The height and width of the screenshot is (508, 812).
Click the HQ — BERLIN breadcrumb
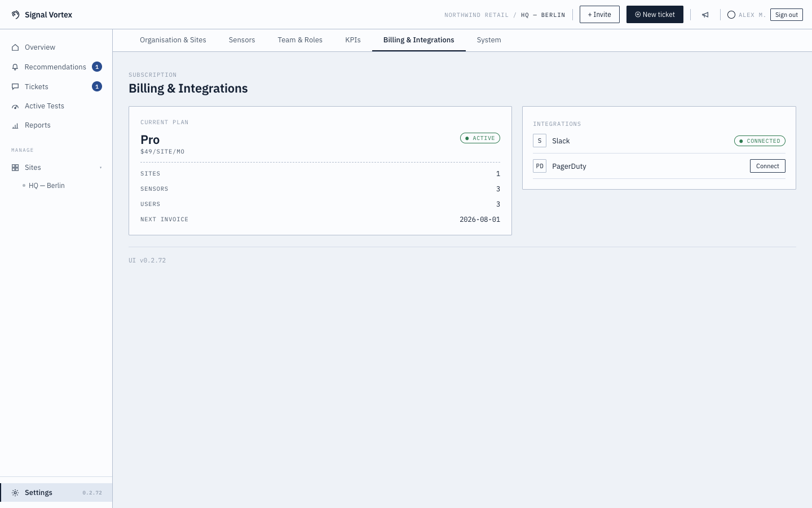click(543, 15)
